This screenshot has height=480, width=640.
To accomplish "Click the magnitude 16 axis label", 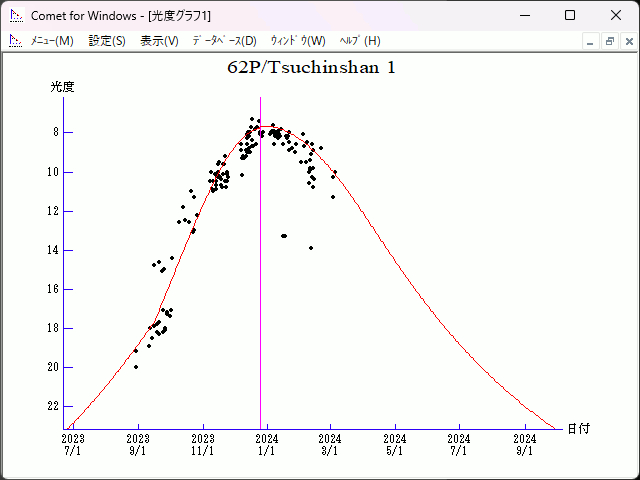I will click(x=53, y=289).
